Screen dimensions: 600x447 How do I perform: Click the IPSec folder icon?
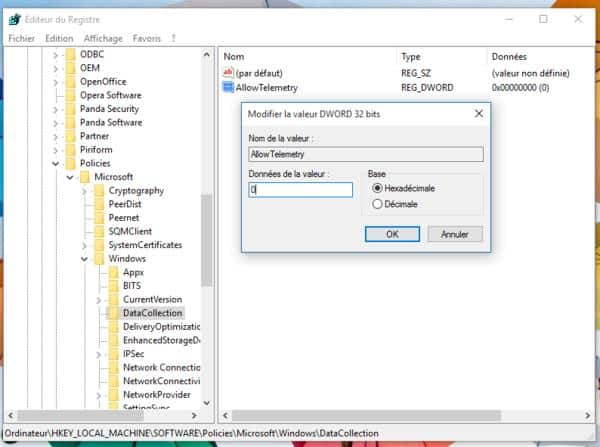pos(114,354)
